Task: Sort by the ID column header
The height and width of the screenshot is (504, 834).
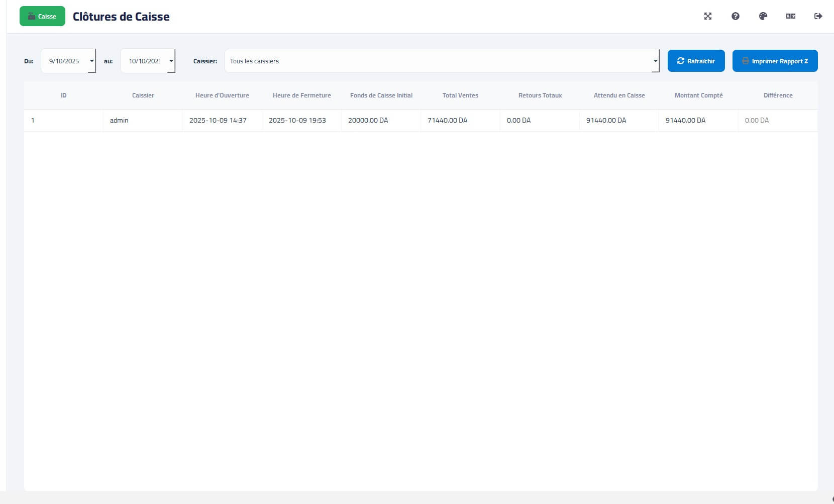Action: point(63,95)
